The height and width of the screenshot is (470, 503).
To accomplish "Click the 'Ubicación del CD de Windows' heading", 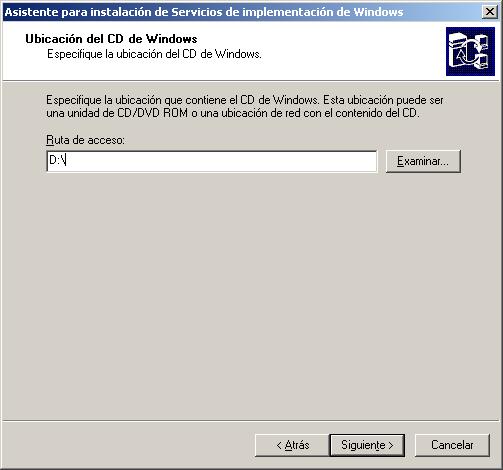I will tap(111, 39).
